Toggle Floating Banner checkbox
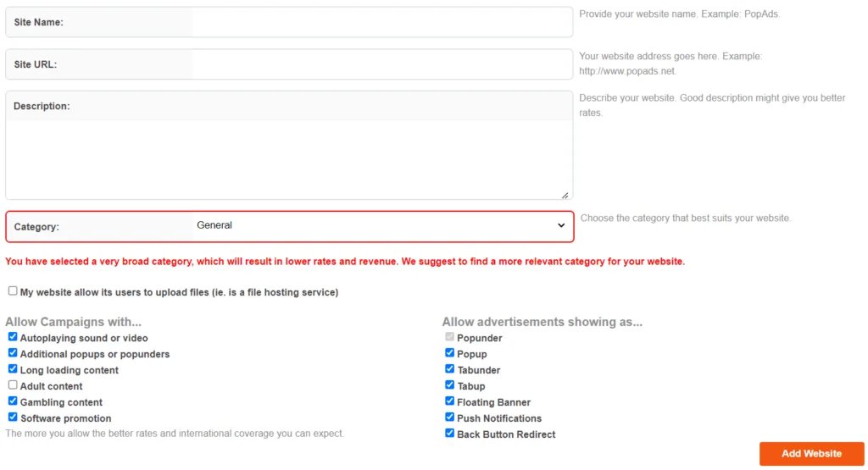868x470 pixels. click(x=449, y=401)
